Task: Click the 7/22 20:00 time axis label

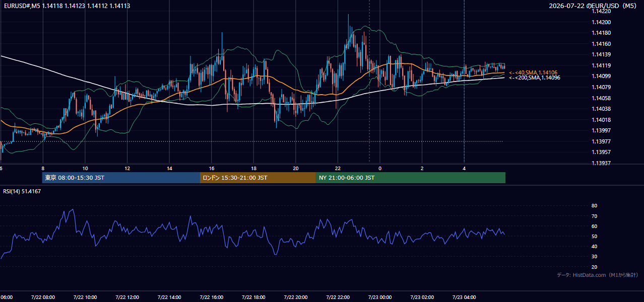Action: click(296, 297)
